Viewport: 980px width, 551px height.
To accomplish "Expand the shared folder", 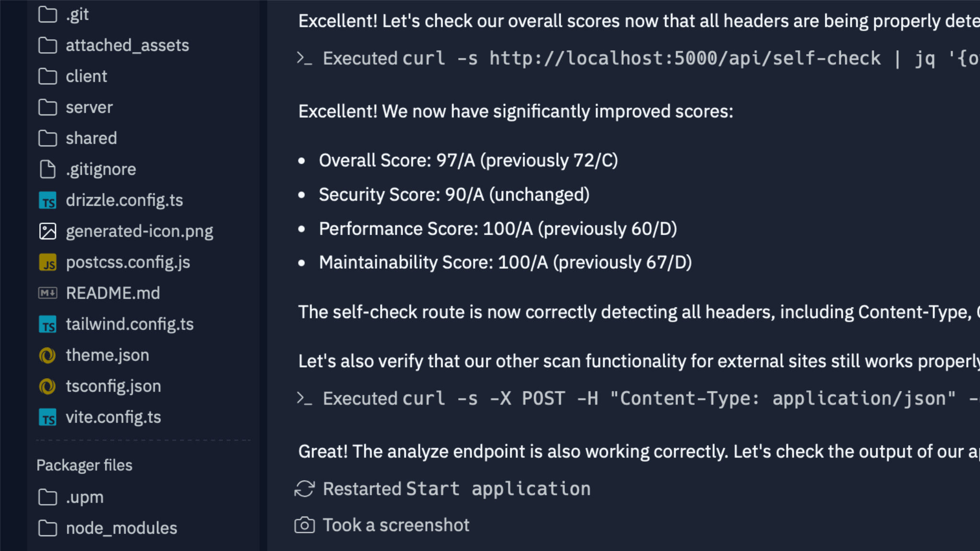I will point(91,138).
